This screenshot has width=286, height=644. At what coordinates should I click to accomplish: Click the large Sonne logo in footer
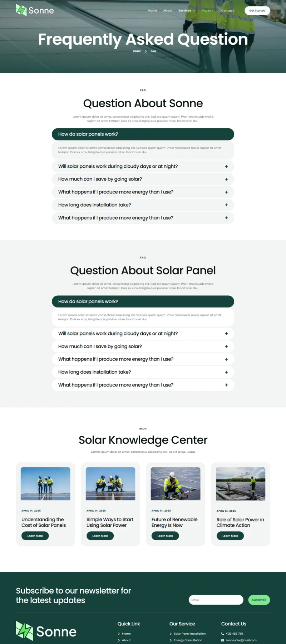pos(46,631)
